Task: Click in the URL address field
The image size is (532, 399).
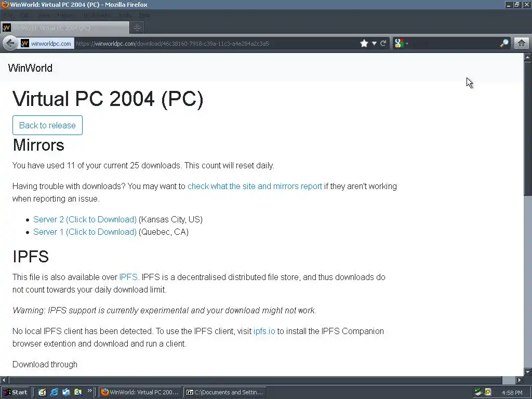Action: point(216,44)
